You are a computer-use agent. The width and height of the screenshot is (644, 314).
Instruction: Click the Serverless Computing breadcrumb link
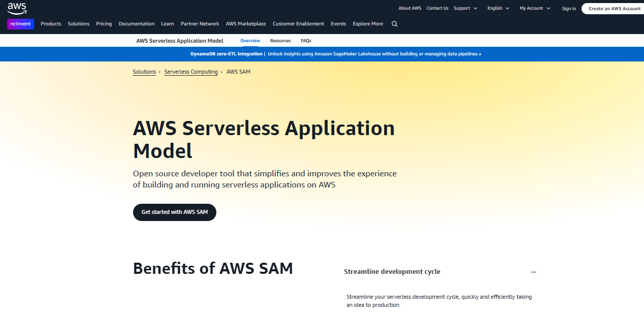[191, 72]
